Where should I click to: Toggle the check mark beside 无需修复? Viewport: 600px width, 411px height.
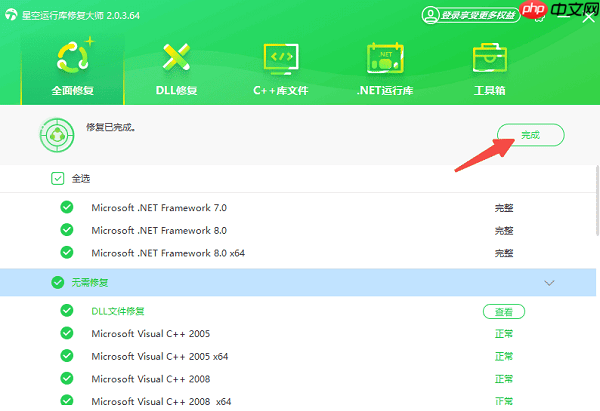(x=58, y=282)
